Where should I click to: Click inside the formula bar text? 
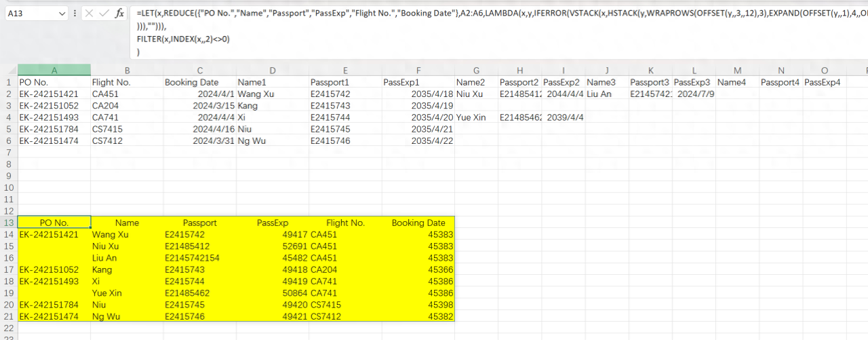498,32
